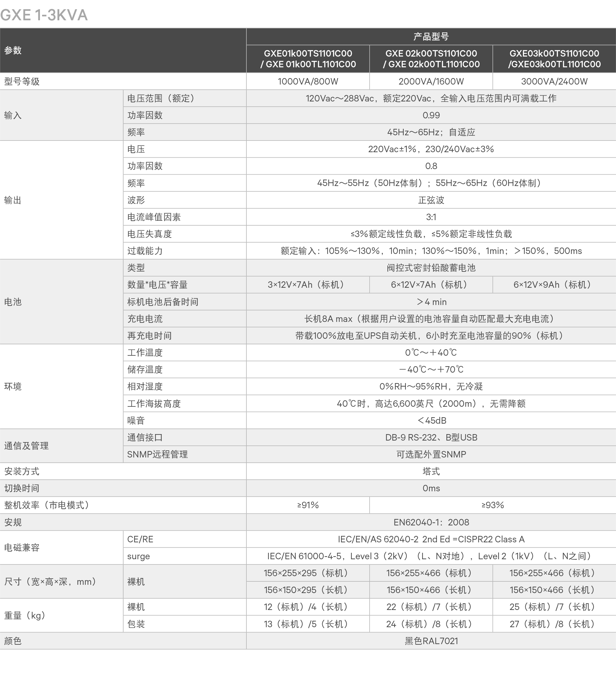
Task: Click the 220Vac±1% output voltage value
Action: [431, 149]
